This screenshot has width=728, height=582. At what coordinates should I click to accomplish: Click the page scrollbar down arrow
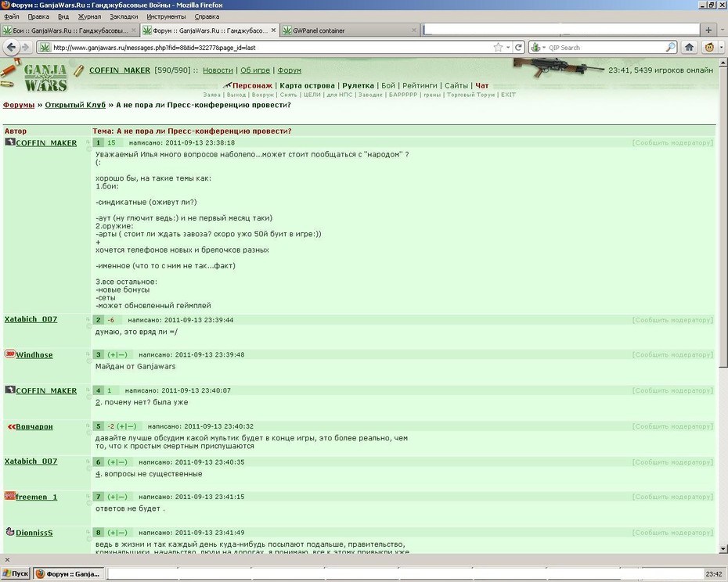[723, 548]
